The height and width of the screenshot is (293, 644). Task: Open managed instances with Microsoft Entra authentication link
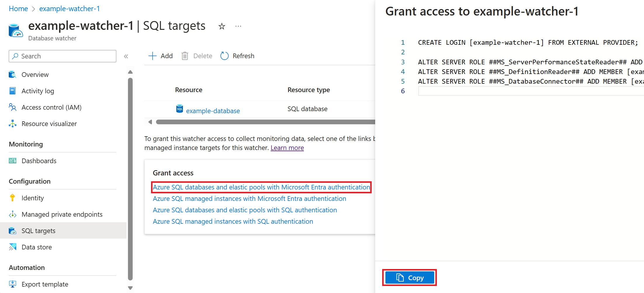pyautogui.click(x=249, y=199)
